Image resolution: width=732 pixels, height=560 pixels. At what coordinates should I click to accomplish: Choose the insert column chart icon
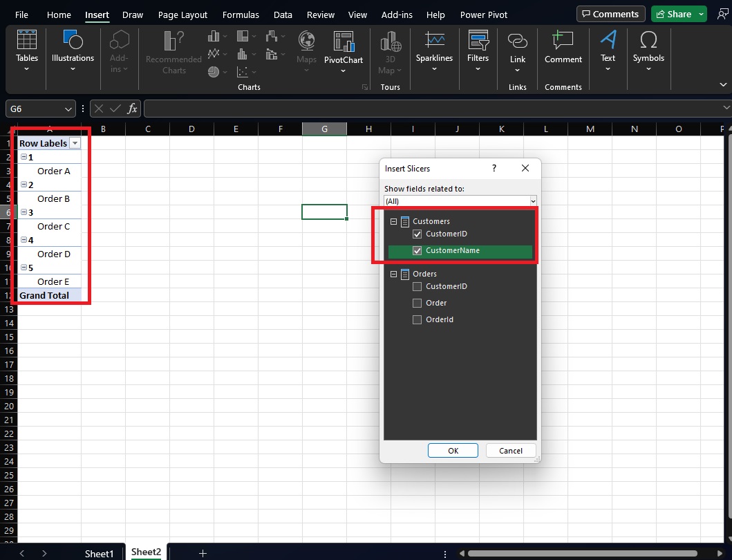click(213, 35)
